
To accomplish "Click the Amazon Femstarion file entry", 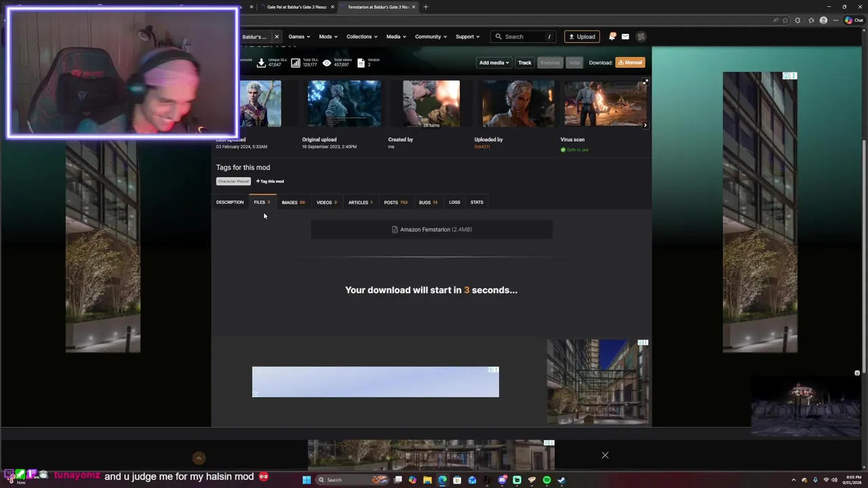I will [432, 230].
